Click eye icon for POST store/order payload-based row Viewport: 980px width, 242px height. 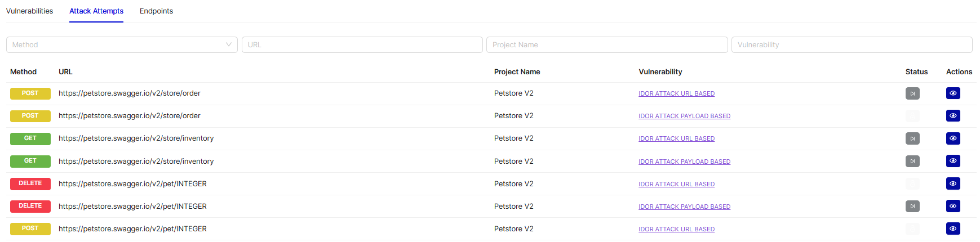pos(952,116)
